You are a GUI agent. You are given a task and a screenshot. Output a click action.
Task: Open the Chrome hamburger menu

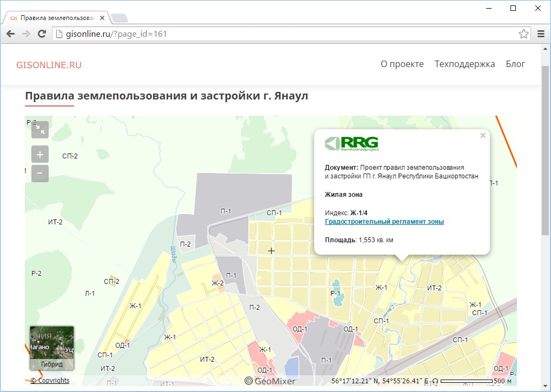click(541, 34)
